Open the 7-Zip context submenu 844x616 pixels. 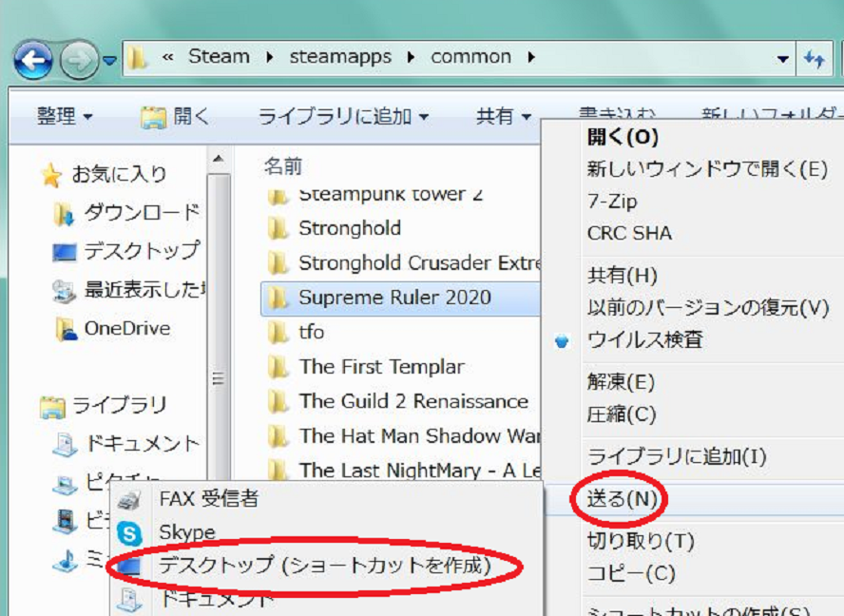coord(612,202)
